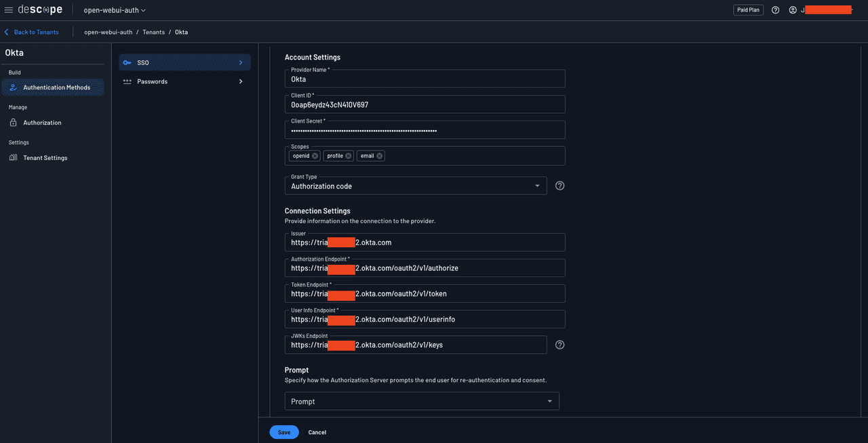The height and width of the screenshot is (443, 868).
Task: Open Tenant Settings in sidebar
Action: [x=45, y=158]
